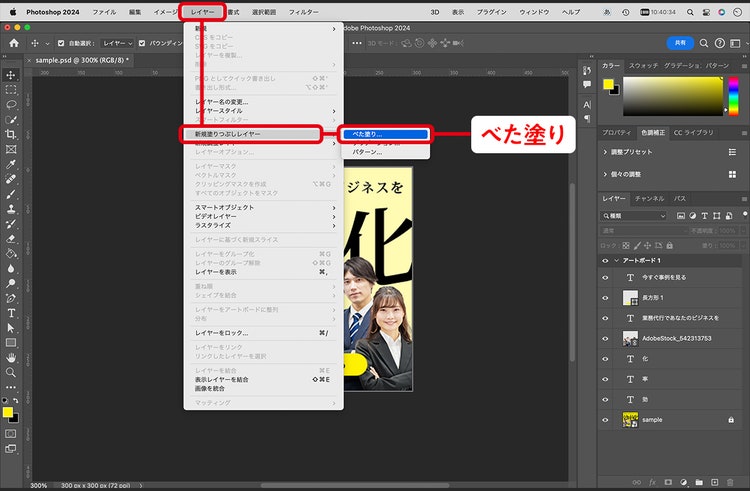Image resolution: width=750 pixels, height=491 pixels.
Task: Choose パターン from the fill submenu
Action: tap(386, 153)
